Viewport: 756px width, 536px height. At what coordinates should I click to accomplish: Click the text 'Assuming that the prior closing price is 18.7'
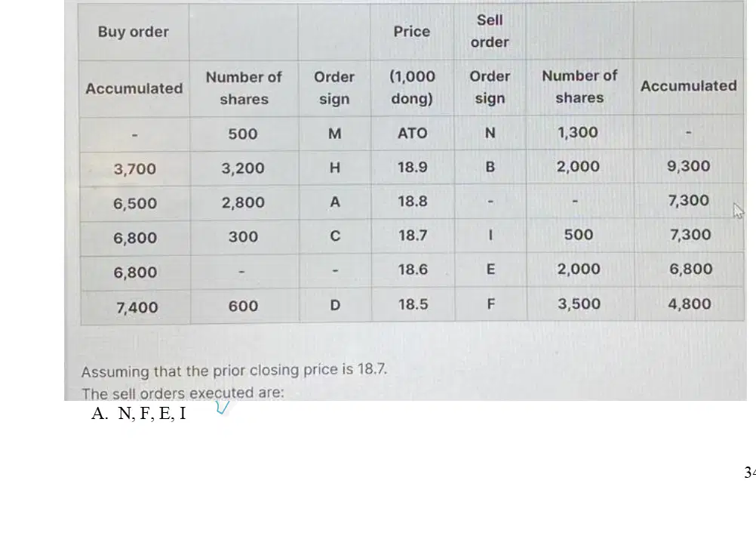tap(234, 371)
